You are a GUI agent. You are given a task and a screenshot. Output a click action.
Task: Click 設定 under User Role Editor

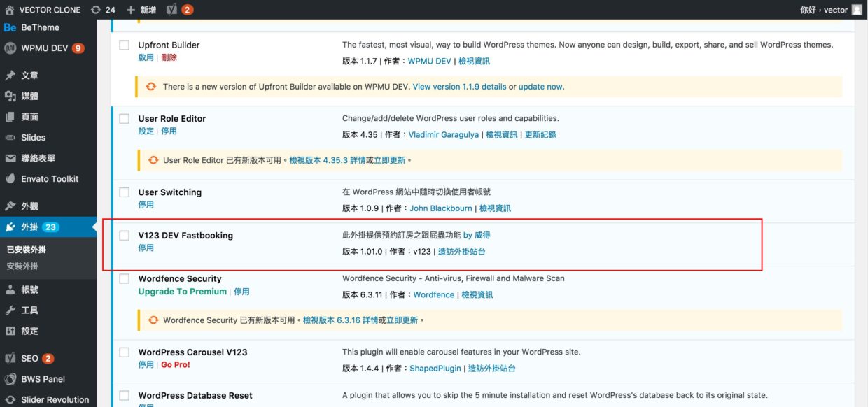tap(146, 131)
